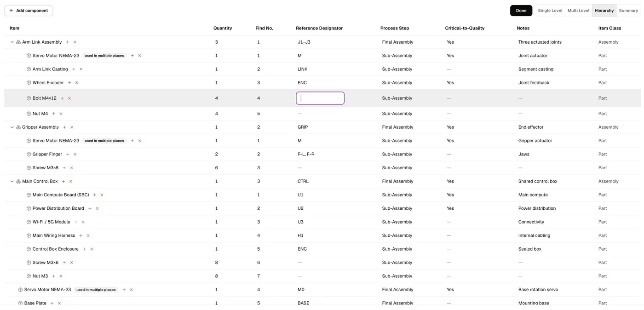Click 'Gripper actuator' note cell
644x310 pixels.
tap(535, 141)
